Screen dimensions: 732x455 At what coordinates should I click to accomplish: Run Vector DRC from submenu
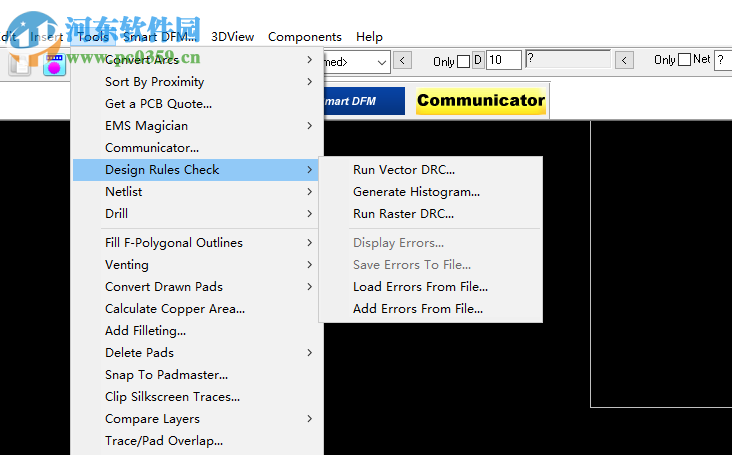click(x=430, y=169)
